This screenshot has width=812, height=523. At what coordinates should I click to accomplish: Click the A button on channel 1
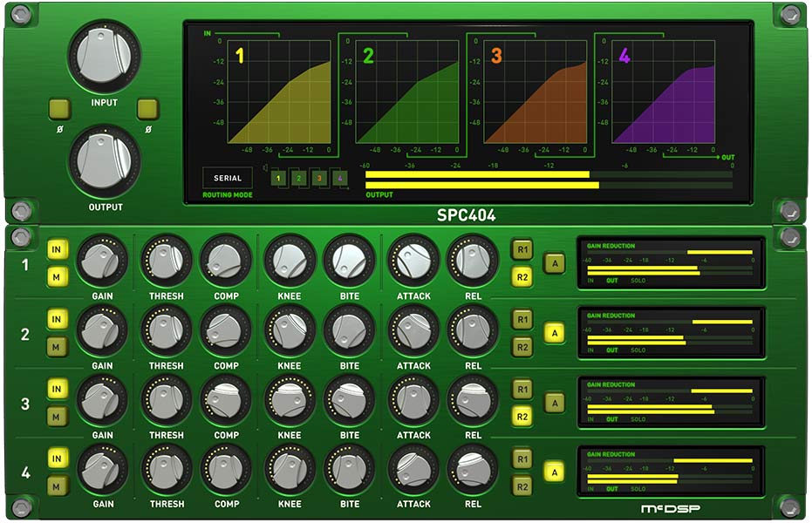[556, 261]
